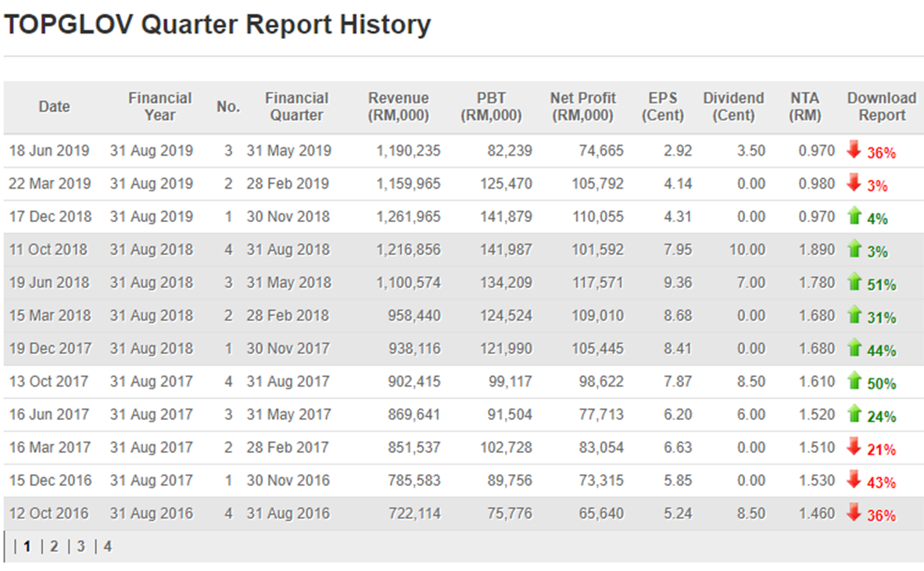Click the red down arrow in 18 Jun 2019 row
The width and height of the screenshot is (924, 571).
(854, 149)
